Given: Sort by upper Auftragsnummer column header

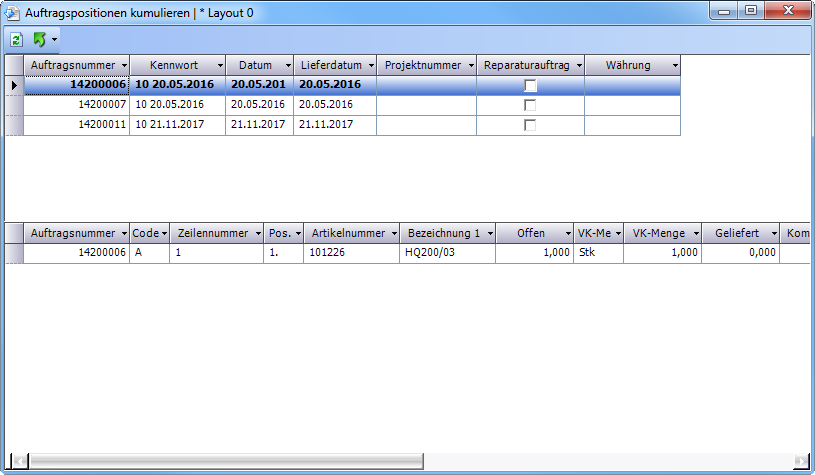Looking at the screenshot, I should (x=71, y=66).
